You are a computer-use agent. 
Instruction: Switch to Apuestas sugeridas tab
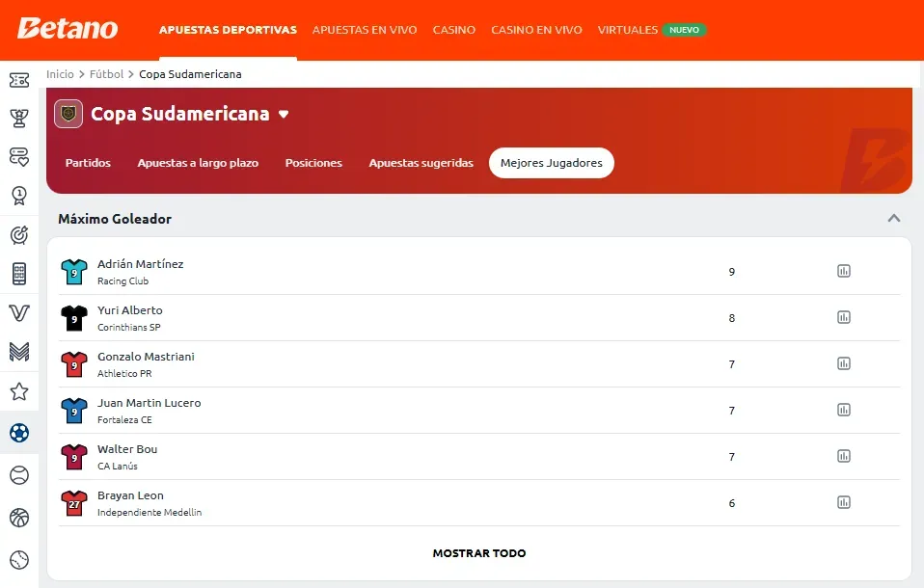(421, 163)
